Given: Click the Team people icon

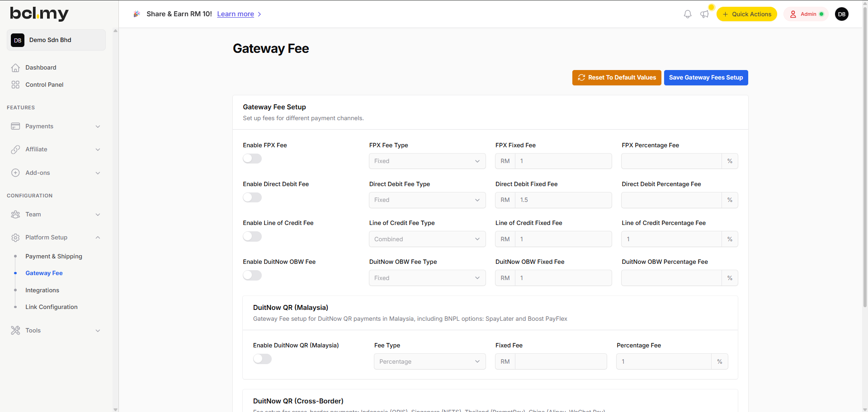Looking at the screenshot, I should point(15,215).
